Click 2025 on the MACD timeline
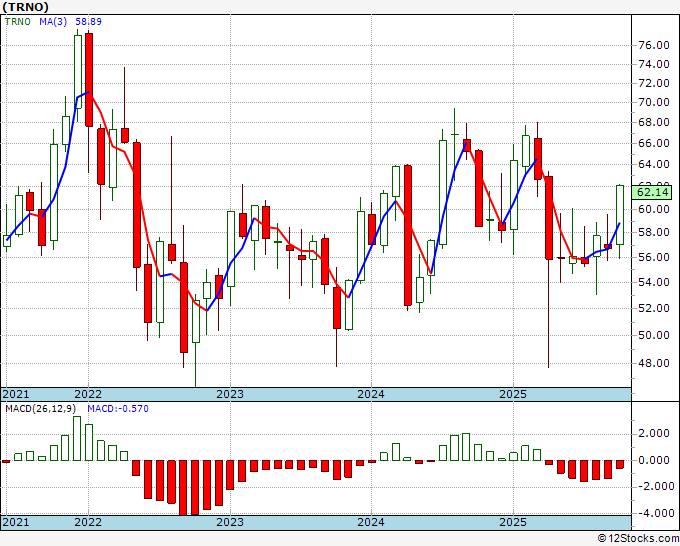The width and height of the screenshot is (680, 546). click(513, 522)
